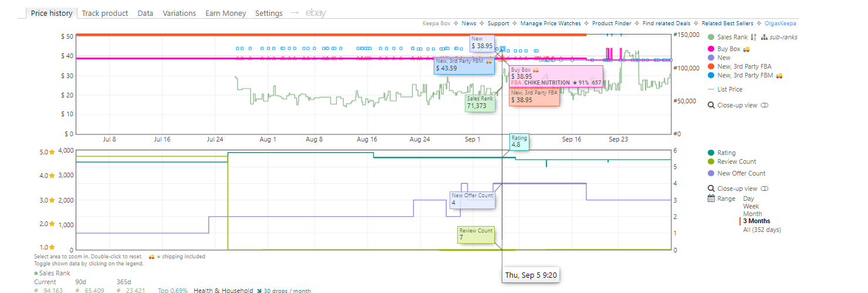The width and height of the screenshot is (868, 293).
Task: Click the Sales Rank sort-order icon
Action: (754, 37)
